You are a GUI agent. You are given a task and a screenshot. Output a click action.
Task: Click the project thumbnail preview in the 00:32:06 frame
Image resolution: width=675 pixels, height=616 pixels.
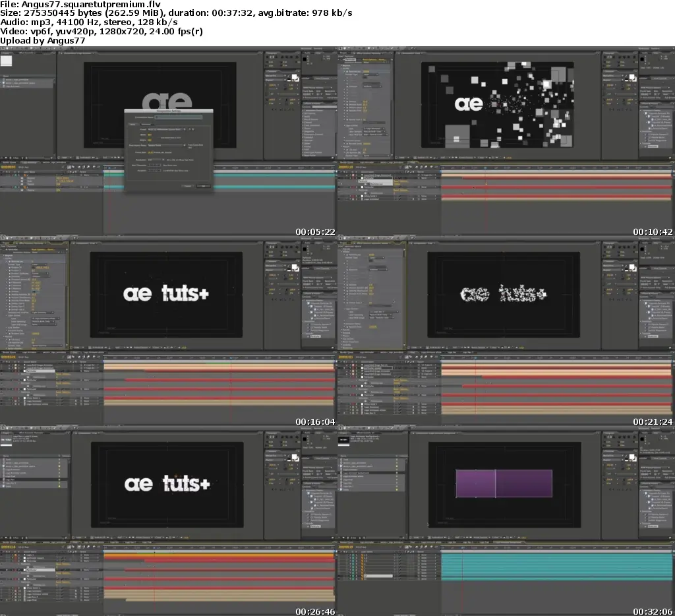click(x=343, y=440)
